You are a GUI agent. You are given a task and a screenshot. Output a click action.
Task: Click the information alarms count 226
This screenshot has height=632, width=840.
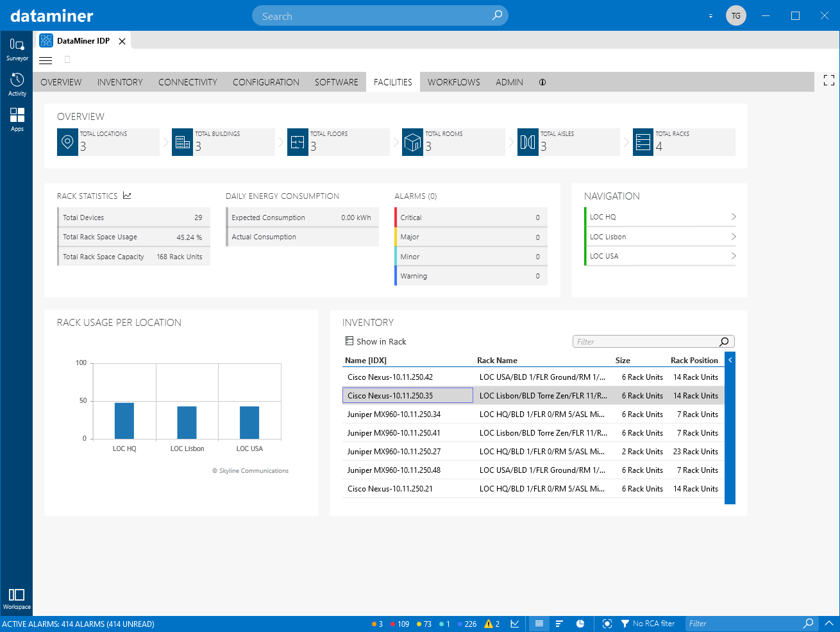467,624
